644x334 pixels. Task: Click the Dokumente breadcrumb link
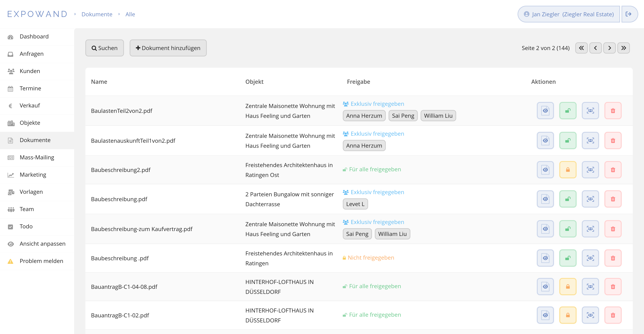tap(97, 14)
